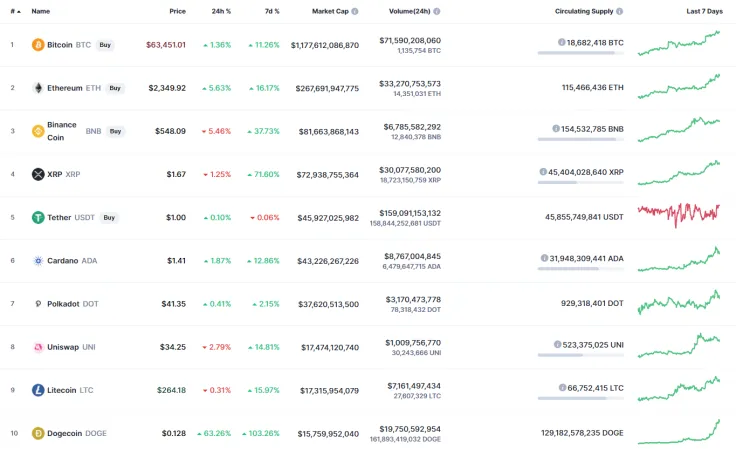Open Polkadot 7-day sparkline chart

(679, 302)
